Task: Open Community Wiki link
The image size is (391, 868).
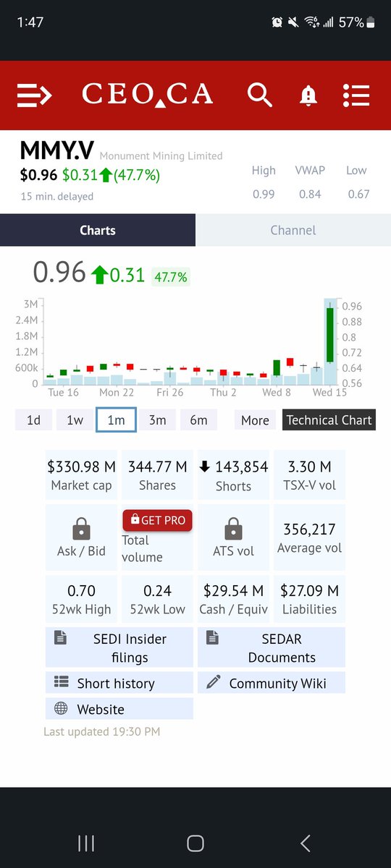Action: coord(272,683)
